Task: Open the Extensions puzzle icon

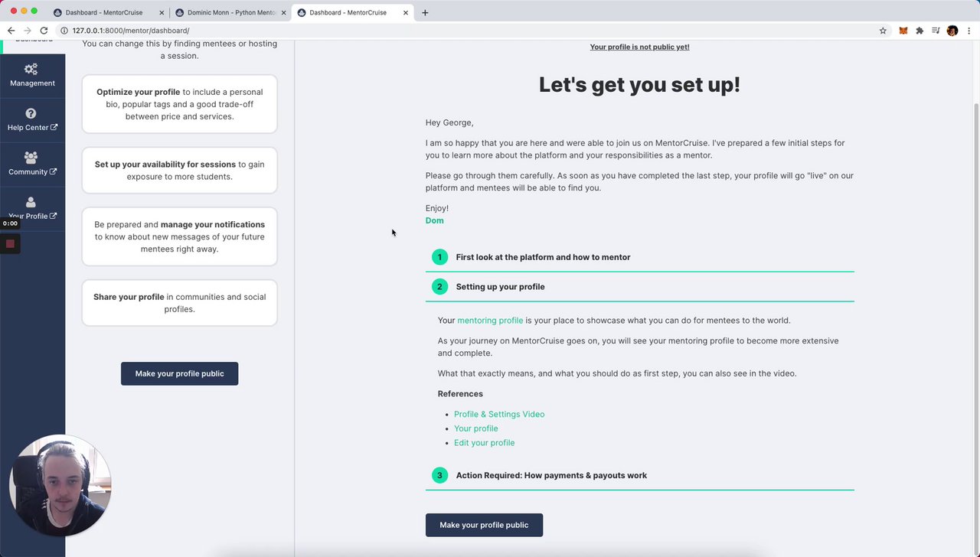Action: (x=920, y=31)
